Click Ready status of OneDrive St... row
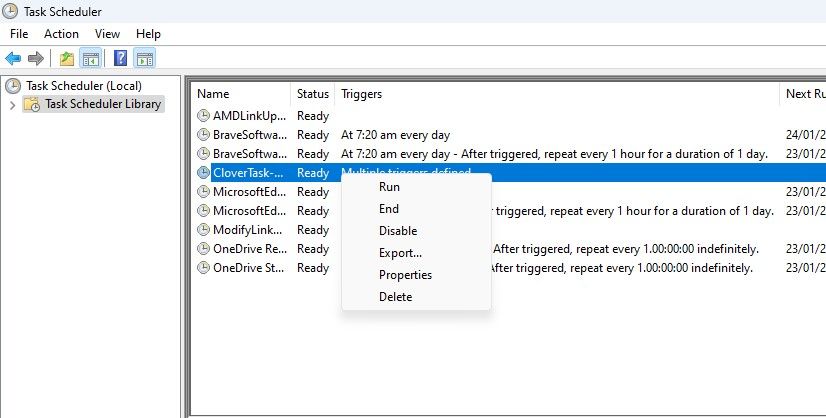826x418 pixels. pyautogui.click(x=313, y=268)
